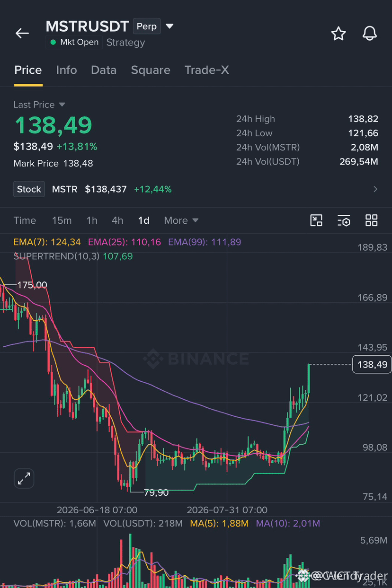Switch to the Data tab

104,70
